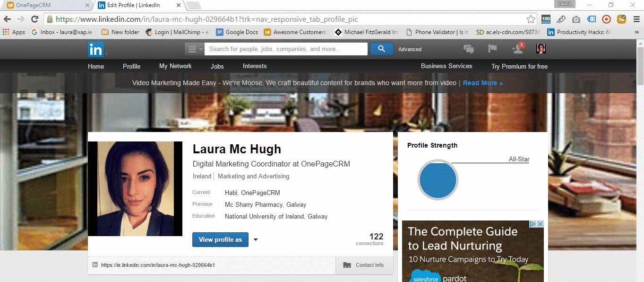Open the Interests nav menu
Screen dimensions: 644x282
pos(255,66)
